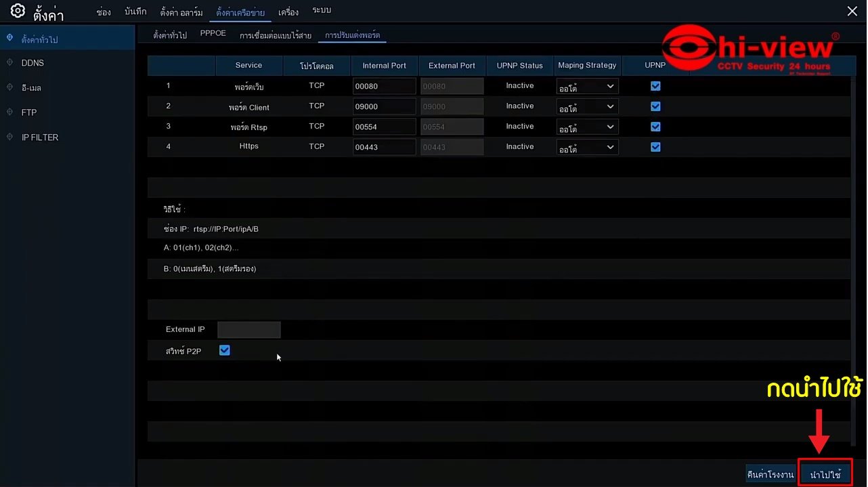
Task: Open the บันทึก top menu
Action: pyautogui.click(x=135, y=12)
